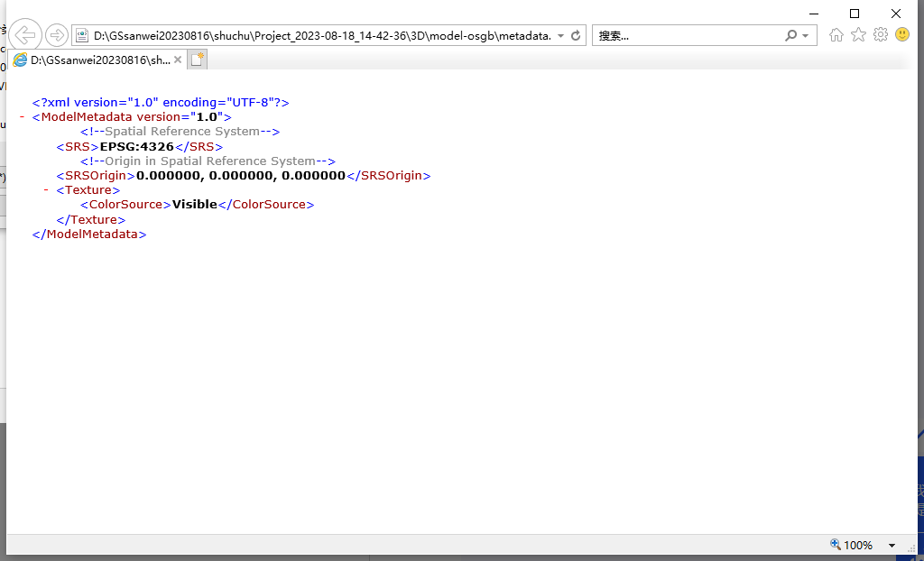Image resolution: width=924 pixels, height=561 pixels.
Task: Click the SRSOrigin 0.000000 values
Action: (x=240, y=175)
